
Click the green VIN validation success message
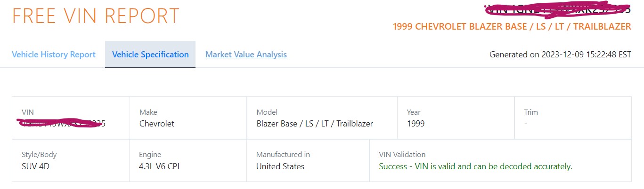(475, 166)
